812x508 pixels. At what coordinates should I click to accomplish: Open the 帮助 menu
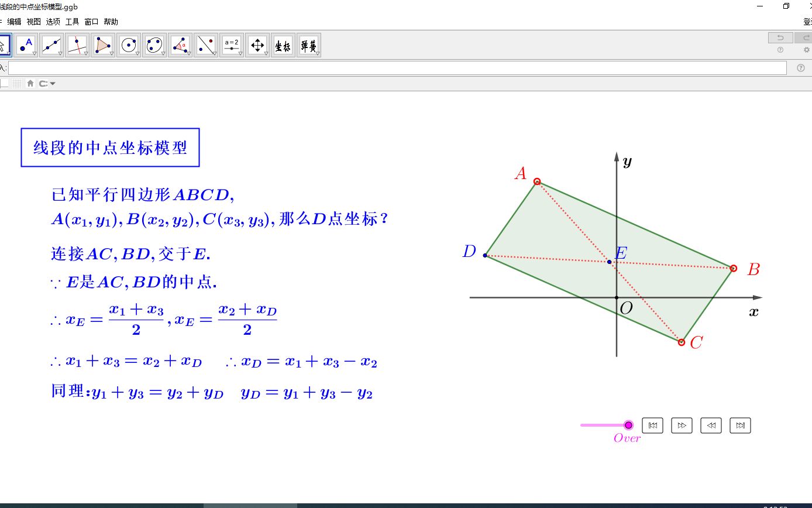[111, 22]
